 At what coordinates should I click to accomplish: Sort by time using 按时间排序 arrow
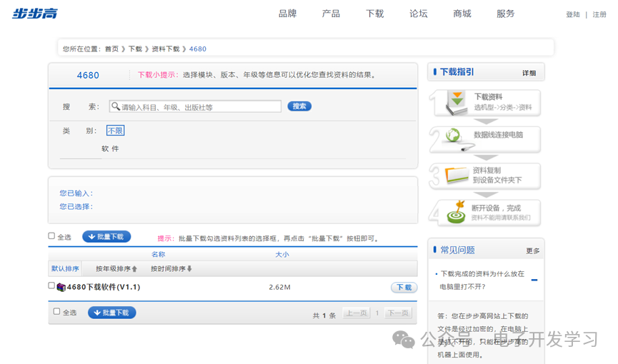point(189,268)
